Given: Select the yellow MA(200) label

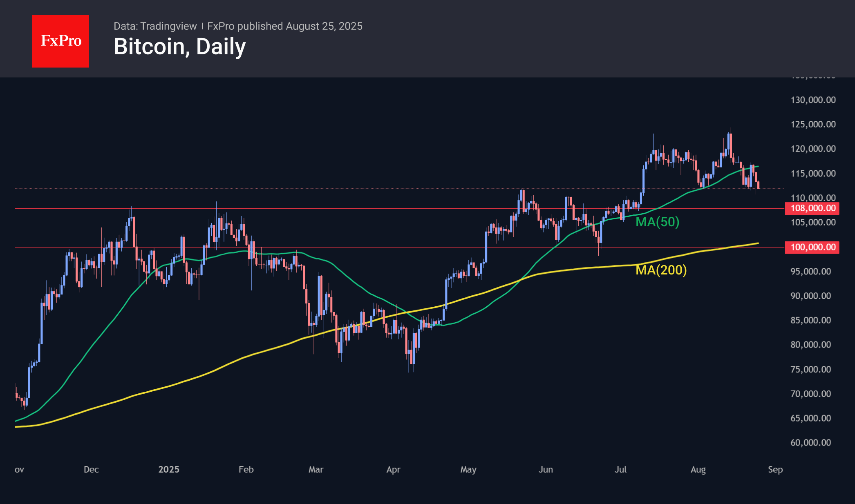Looking at the screenshot, I should click(661, 270).
